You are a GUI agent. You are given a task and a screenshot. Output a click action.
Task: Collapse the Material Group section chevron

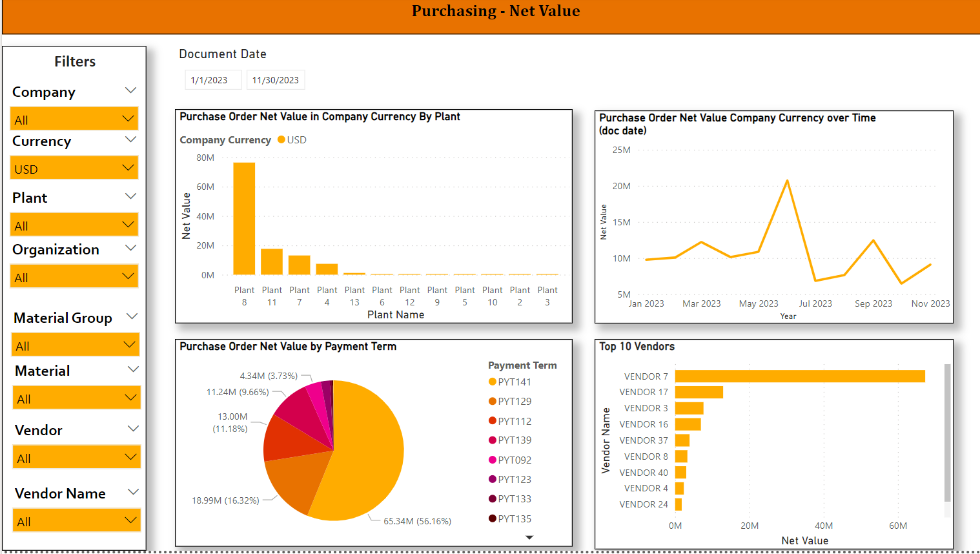coord(132,316)
